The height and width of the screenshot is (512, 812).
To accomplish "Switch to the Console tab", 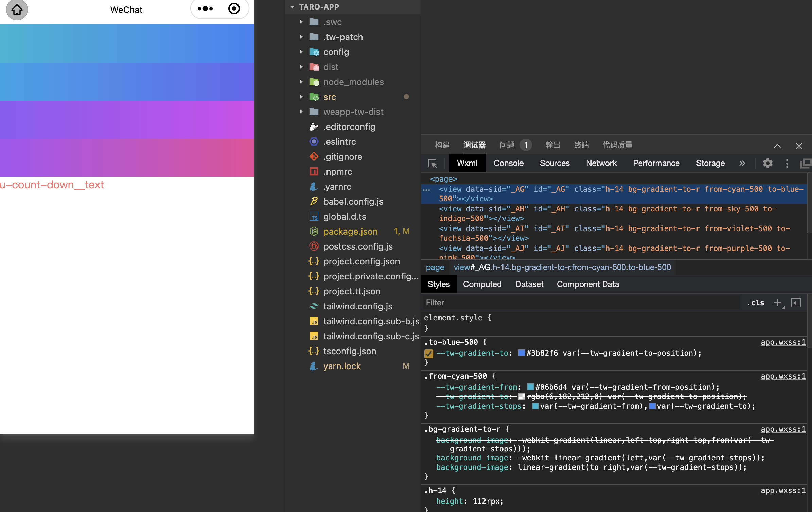I will 508,164.
